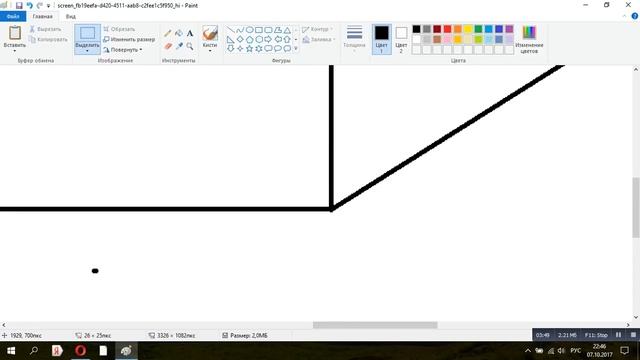Viewport: 640px width, 360px height.
Task: Choose the Rounded rectangle shape
Action: (x=268, y=30)
